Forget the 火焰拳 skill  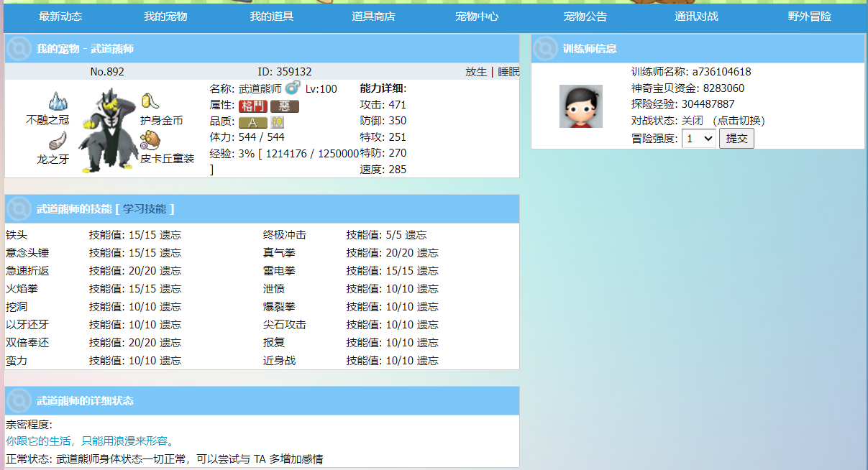point(170,289)
